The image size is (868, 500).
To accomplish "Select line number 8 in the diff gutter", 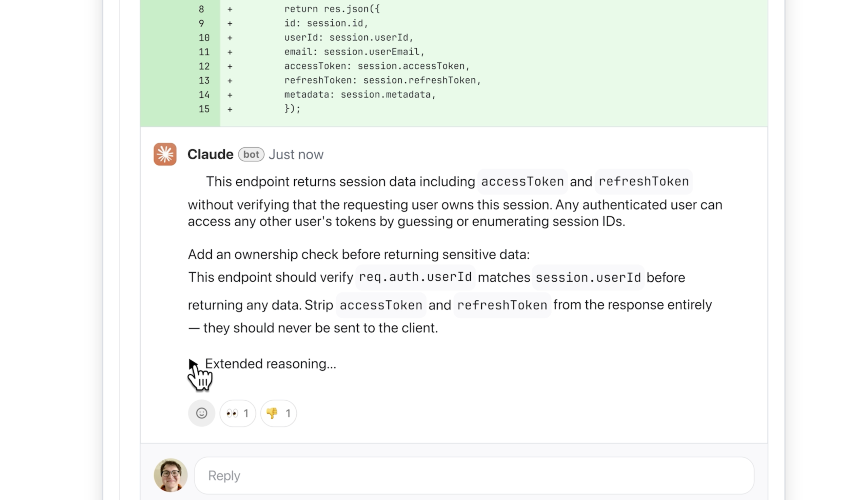I will point(201,9).
